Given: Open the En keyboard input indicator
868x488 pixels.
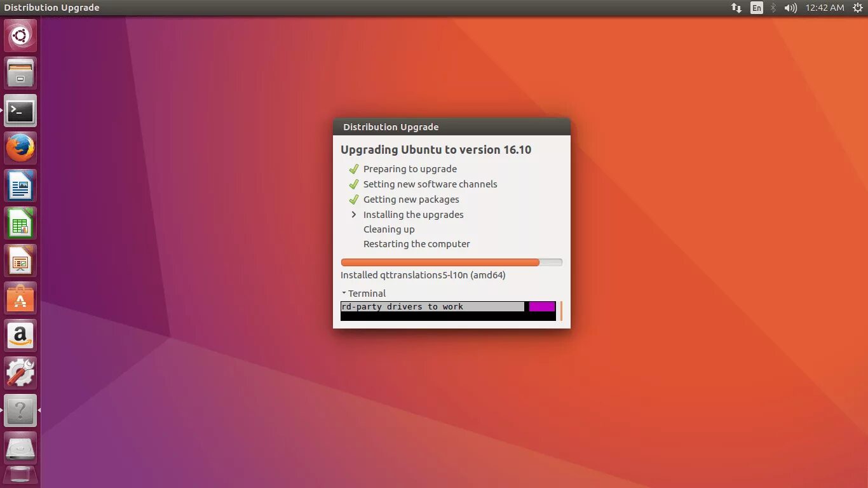Looking at the screenshot, I should pyautogui.click(x=756, y=8).
